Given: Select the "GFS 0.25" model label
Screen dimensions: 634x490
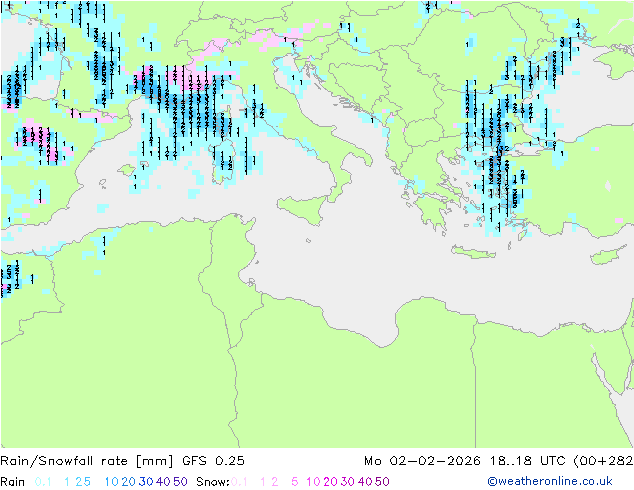Looking at the screenshot, I should [213, 461].
